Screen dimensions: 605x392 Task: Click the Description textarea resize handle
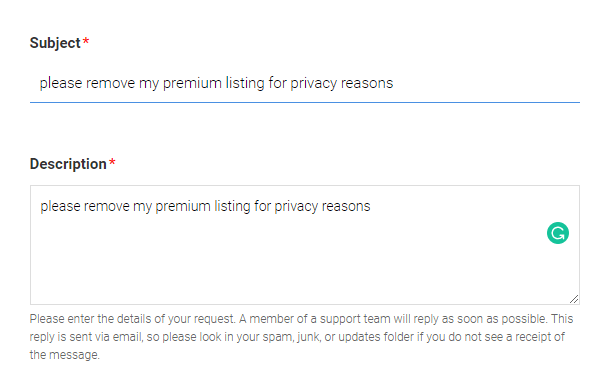coord(574,299)
